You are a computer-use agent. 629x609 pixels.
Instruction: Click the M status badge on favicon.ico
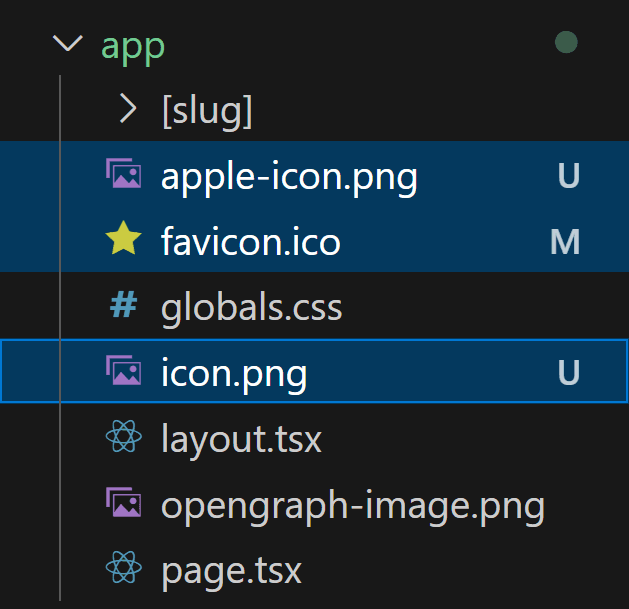click(x=566, y=242)
